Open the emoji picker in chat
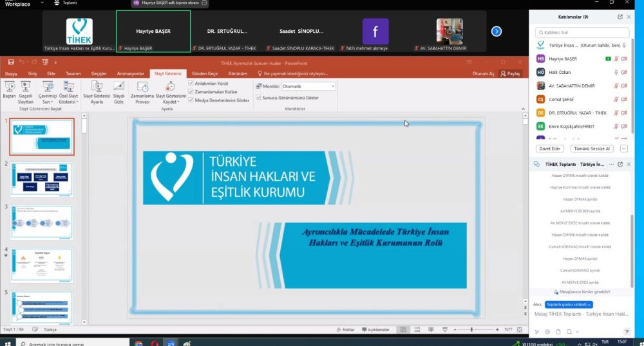644x346 pixels. (547, 332)
